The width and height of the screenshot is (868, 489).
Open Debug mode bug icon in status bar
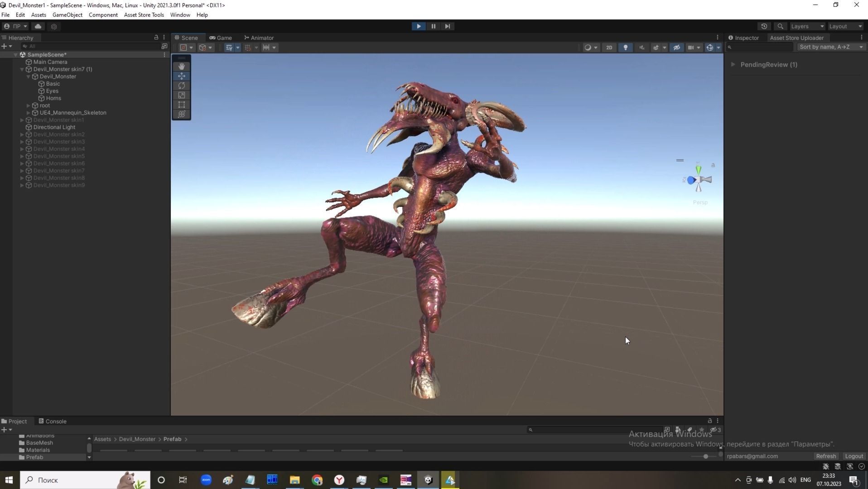pyautogui.click(x=826, y=466)
